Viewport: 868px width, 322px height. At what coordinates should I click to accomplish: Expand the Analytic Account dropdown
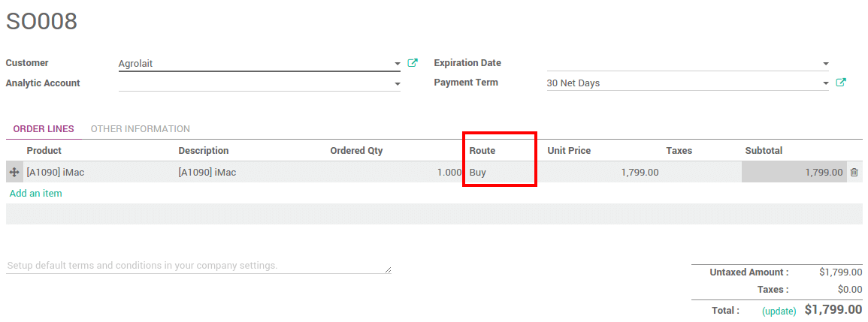coord(397,83)
